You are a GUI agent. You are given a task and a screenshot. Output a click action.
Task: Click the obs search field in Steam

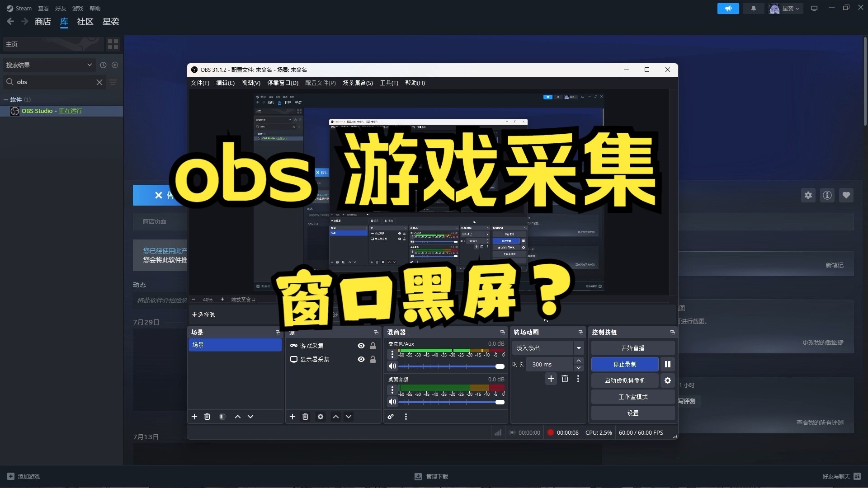click(55, 82)
